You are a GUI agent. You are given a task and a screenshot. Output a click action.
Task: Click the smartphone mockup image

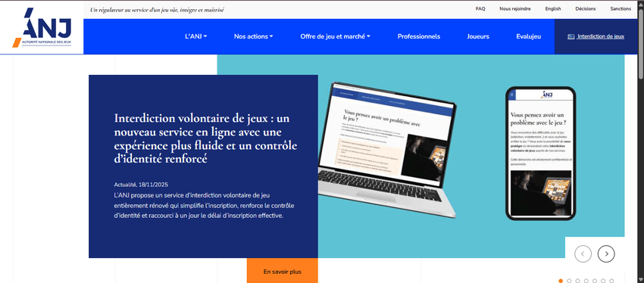[540, 154]
